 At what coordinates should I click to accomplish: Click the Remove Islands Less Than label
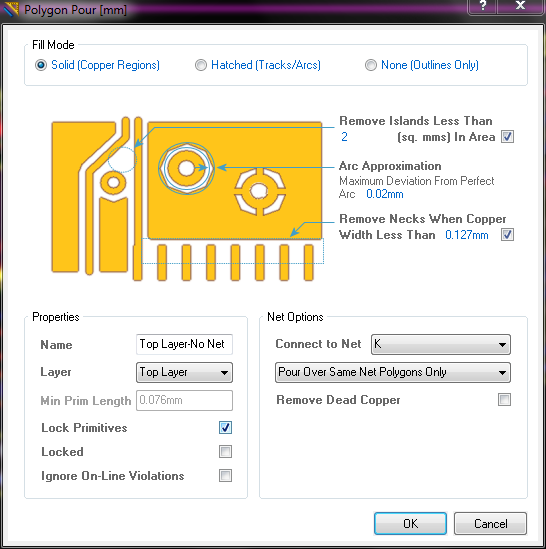coord(416,121)
